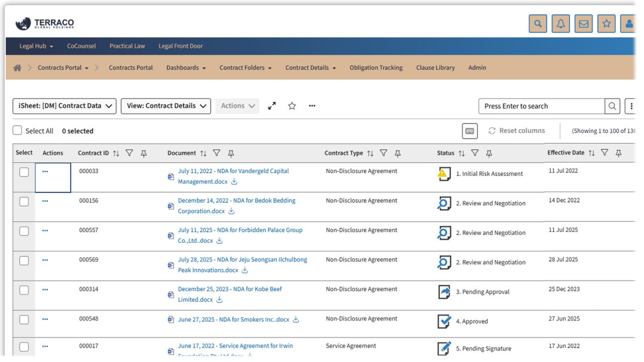This screenshot has height=362, width=644.
Task: Sort by Contract ID column
Action: pos(116,153)
